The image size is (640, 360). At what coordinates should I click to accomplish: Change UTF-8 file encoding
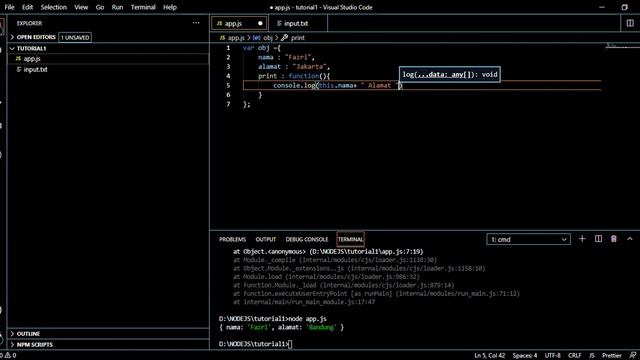pyautogui.click(x=553, y=355)
